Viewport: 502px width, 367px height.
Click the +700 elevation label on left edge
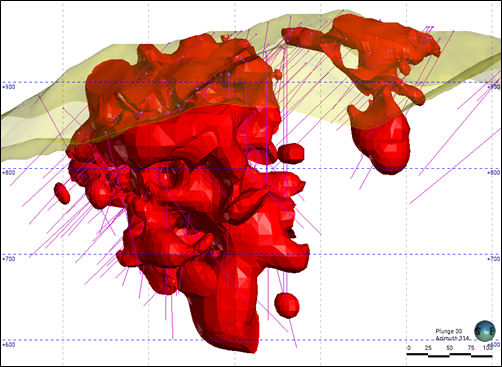click(x=8, y=259)
